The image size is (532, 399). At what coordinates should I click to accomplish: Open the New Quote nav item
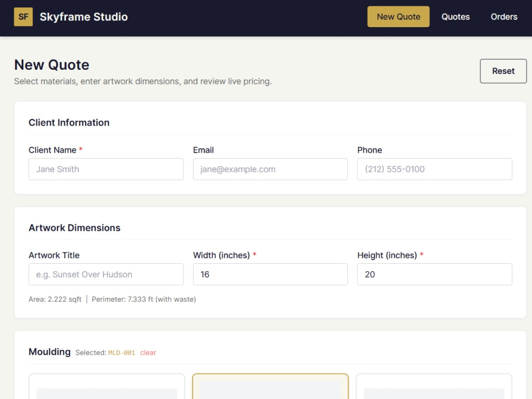tap(398, 16)
